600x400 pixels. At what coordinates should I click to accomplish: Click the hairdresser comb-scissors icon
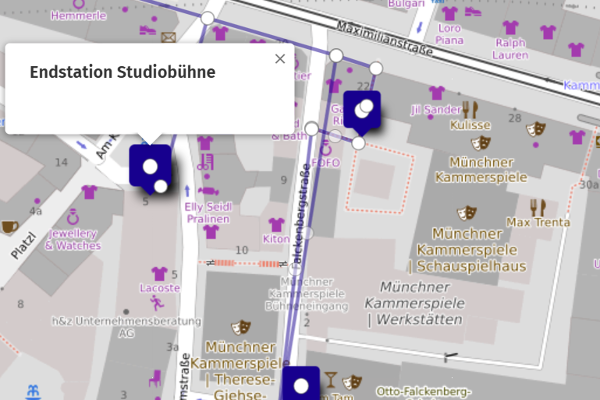pos(205,162)
